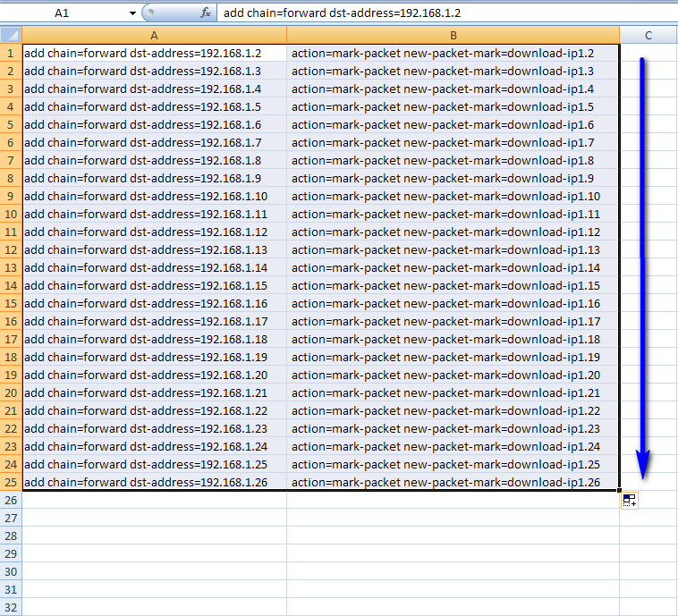Select cell with dst-address=192.168.1.8
The image size is (678, 616).
click(x=155, y=160)
